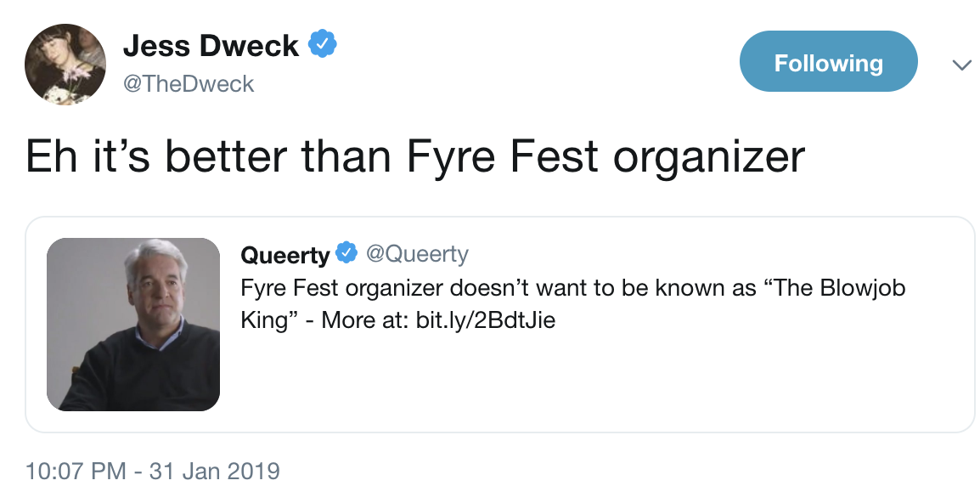The height and width of the screenshot is (503, 980).
Task: Open Jess Dweck's profile avatar
Action: point(65,65)
